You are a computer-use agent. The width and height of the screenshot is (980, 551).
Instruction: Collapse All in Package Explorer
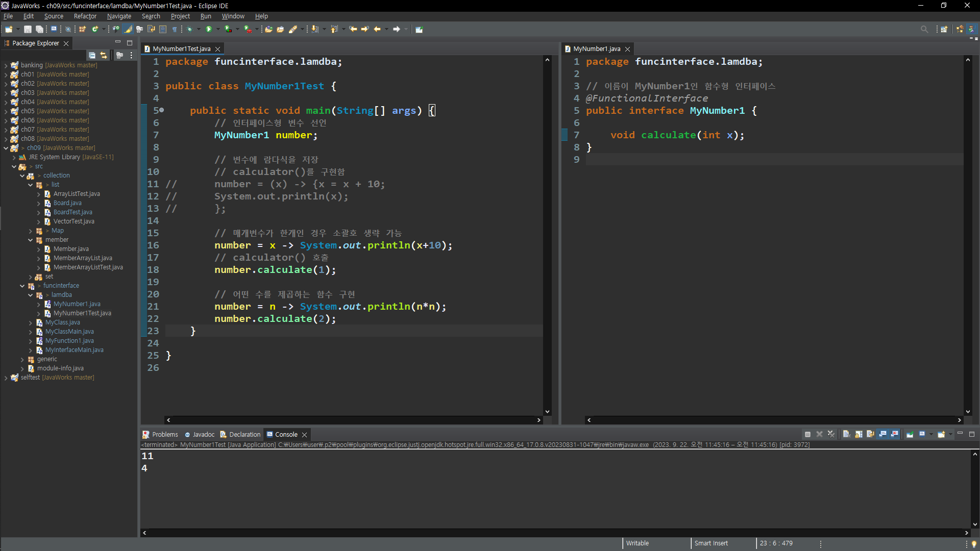point(92,55)
